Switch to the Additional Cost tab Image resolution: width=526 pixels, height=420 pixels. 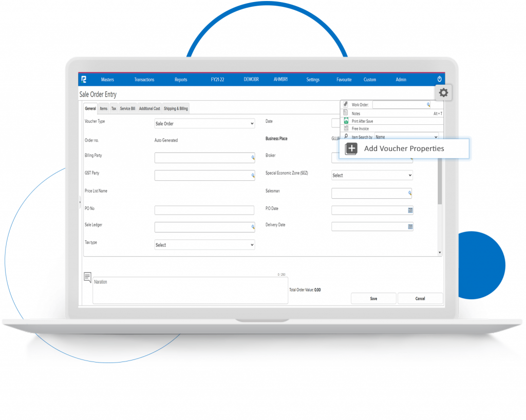(x=149, y=108)
